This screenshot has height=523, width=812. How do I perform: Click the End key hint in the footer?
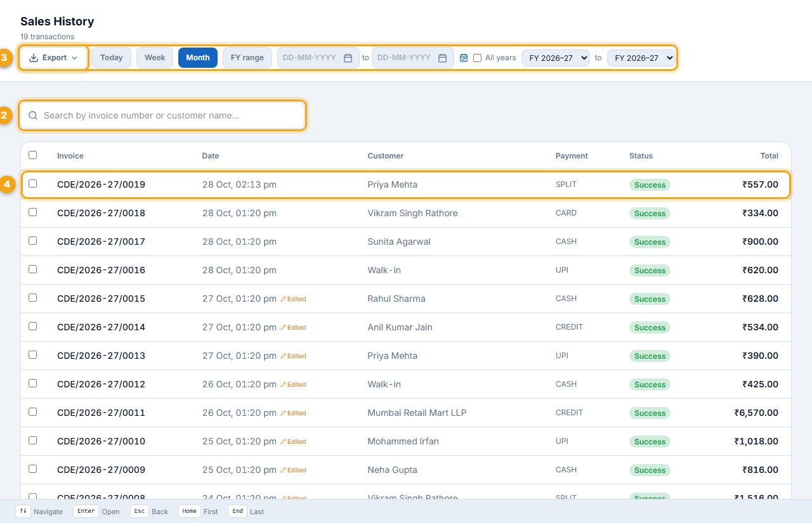tap(237, 511)
